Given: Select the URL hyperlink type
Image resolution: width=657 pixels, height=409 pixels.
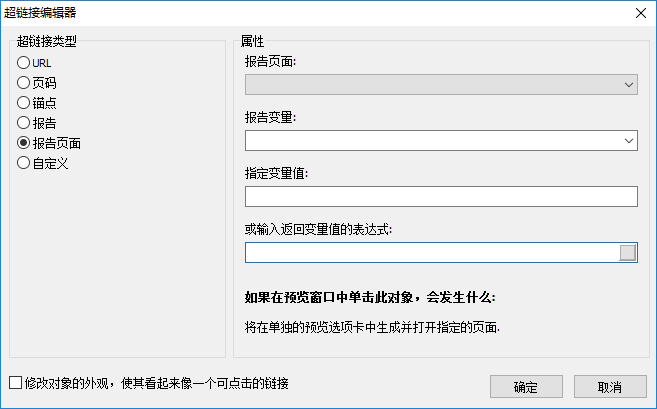Looking at the screenshot, I should coord(34,63).
